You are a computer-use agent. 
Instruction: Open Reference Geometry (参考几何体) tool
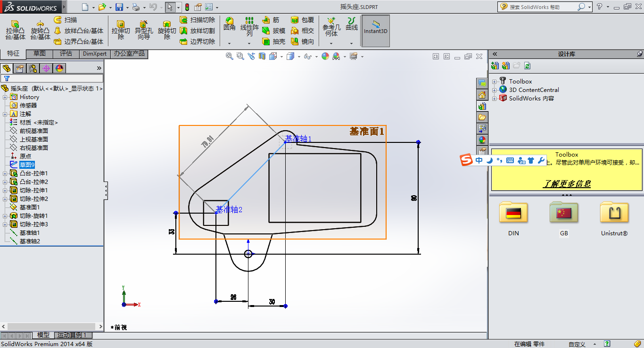pos(331,26)
